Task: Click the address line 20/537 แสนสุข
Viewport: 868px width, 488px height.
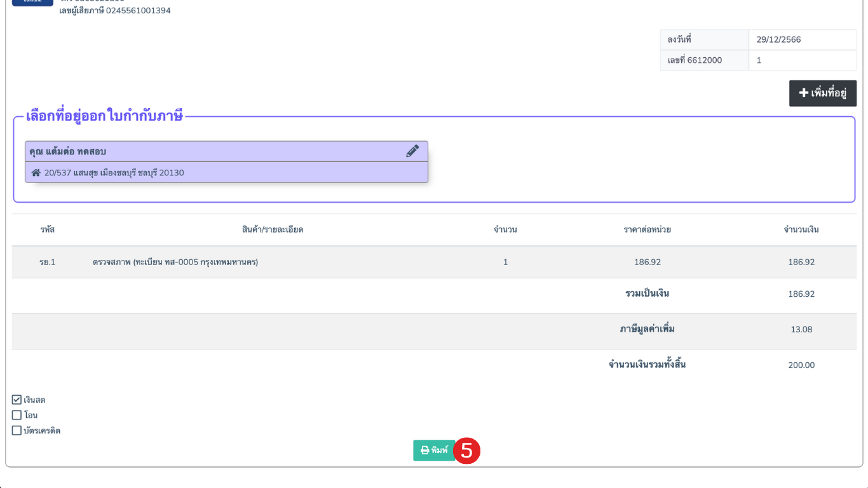Action: click(114, 172)
